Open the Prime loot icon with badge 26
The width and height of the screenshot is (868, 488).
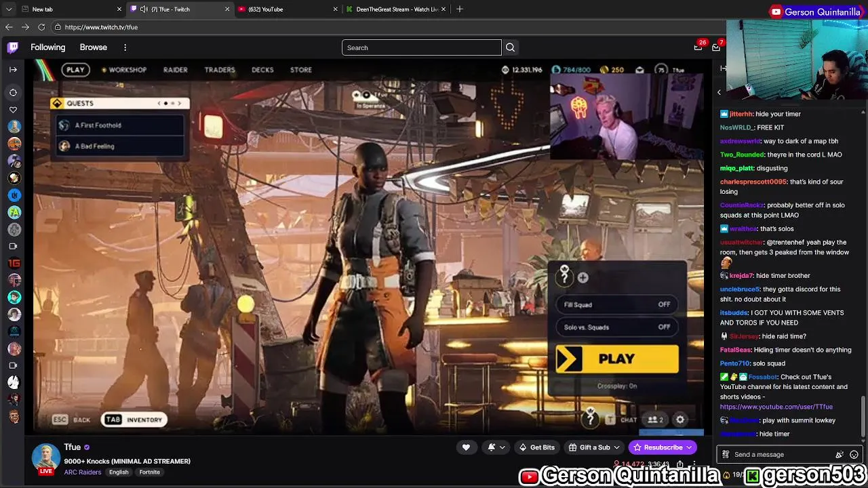pos(698,47)
